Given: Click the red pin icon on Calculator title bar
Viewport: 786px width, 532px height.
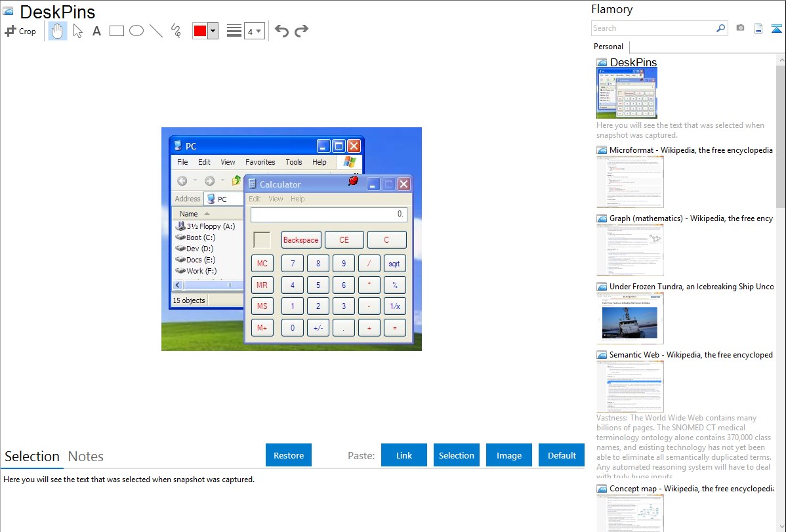Looking at the screenshot, I should 354,180.
